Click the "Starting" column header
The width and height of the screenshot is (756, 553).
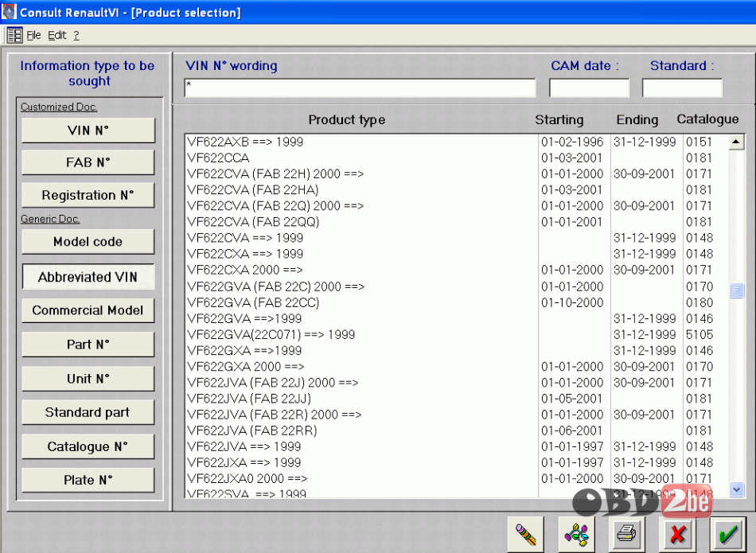(559, 119)
